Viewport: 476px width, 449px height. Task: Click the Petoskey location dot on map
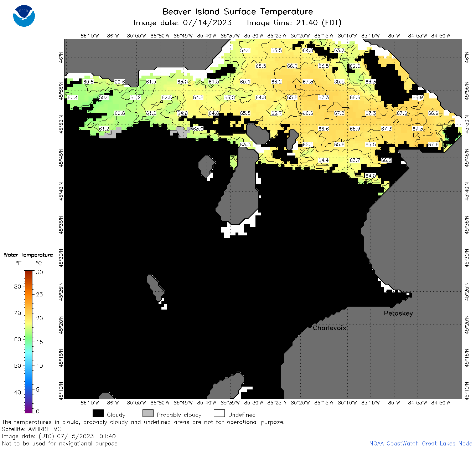[391, 306]
